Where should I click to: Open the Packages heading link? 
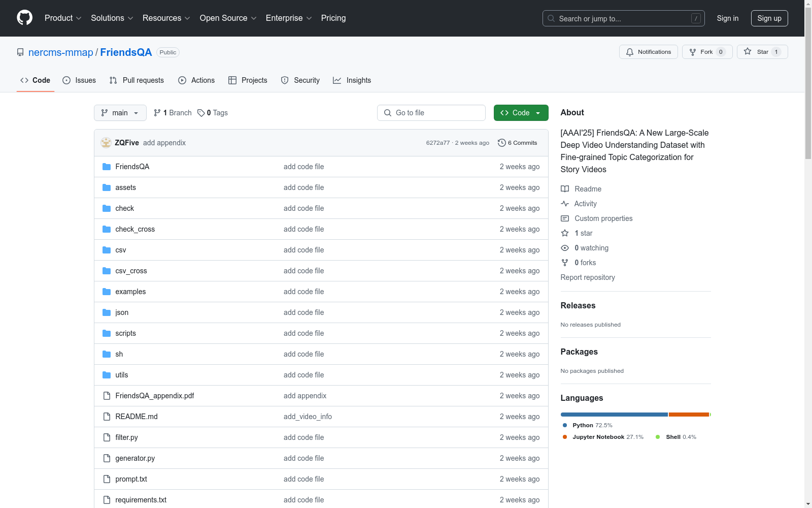pos(579,352)
